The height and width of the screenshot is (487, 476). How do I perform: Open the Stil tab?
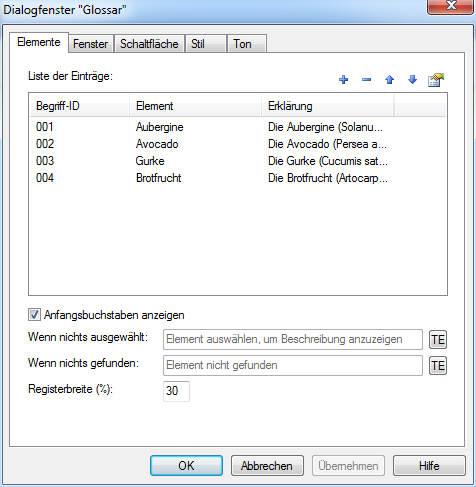206,44
